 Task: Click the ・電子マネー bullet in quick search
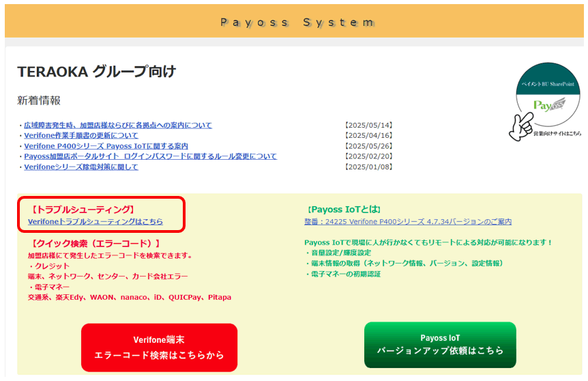48,287
